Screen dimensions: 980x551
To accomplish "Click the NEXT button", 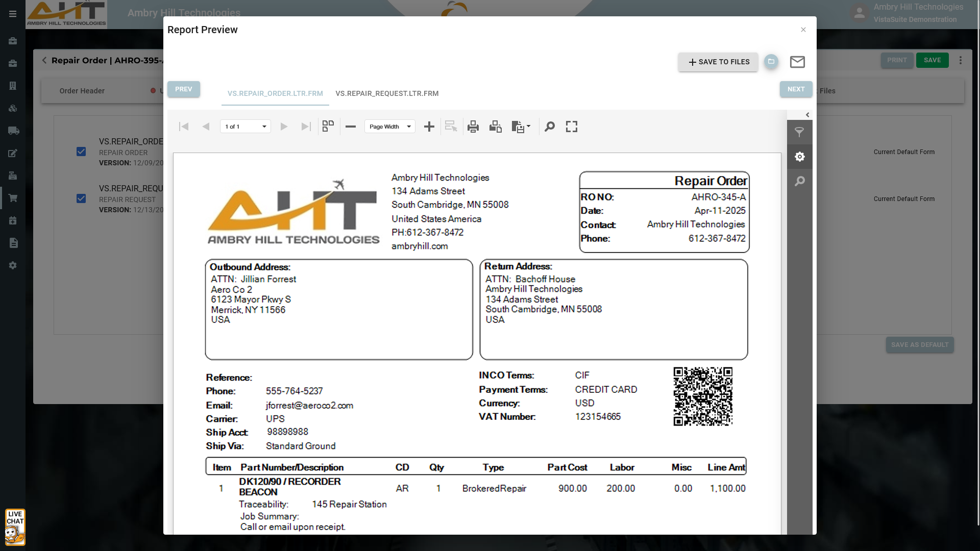I will (796, 89).
